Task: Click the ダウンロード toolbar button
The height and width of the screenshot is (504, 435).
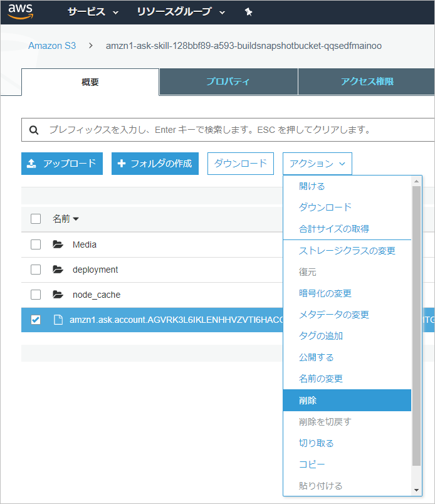Action: pyautogui.click(x=241, y=164)
